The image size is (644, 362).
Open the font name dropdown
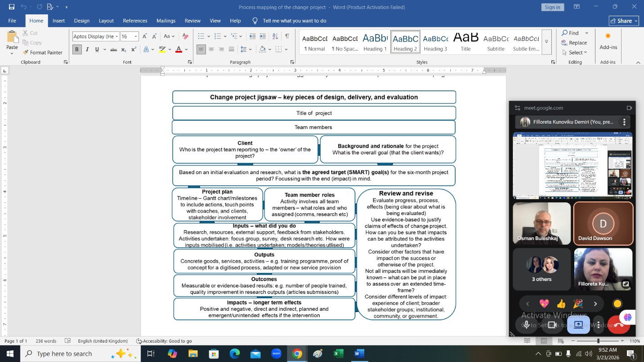[117, 36]
